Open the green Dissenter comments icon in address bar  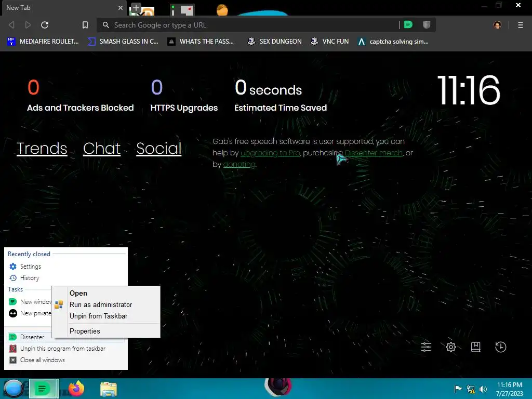tap(408, 25)
